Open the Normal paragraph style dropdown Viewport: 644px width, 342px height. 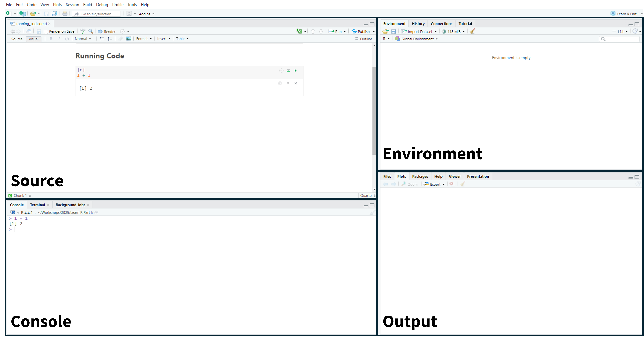pos(83,39)
